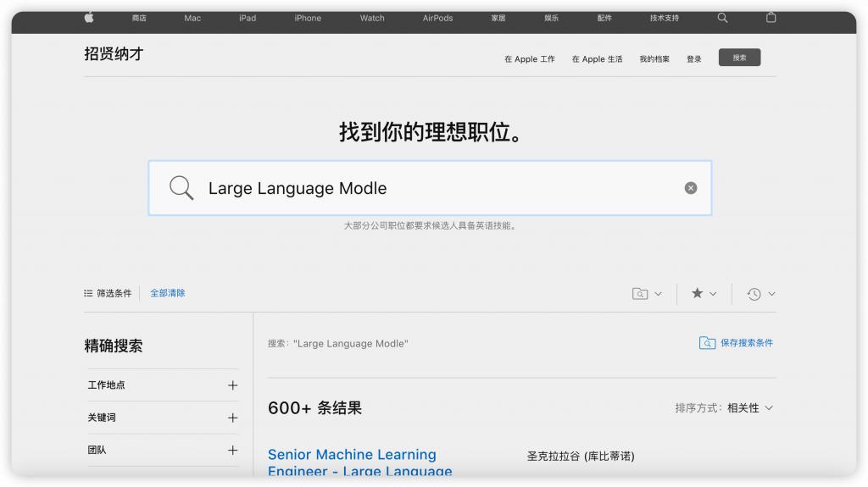Click into the Large Language Modle search field
The height and width of the screenshot is (487, 868).
click(x=430, y=188)
